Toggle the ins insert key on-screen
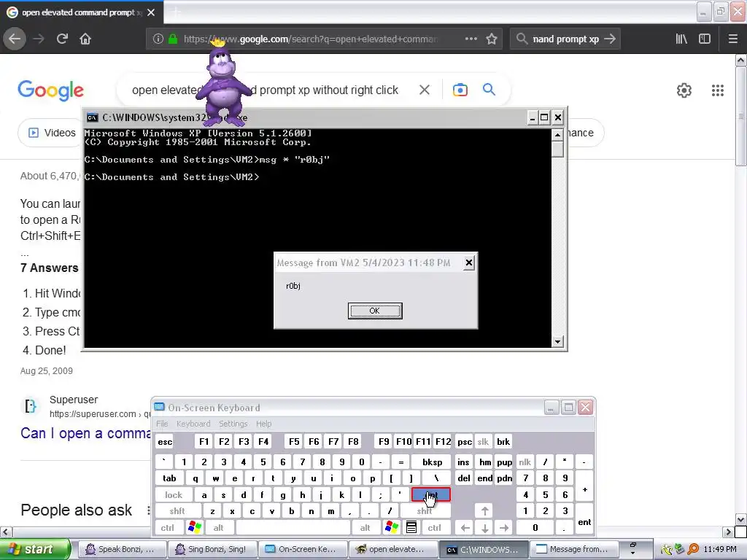Image resolution: width=747 pixels, height=560 pixels. [x=463, y=462]
